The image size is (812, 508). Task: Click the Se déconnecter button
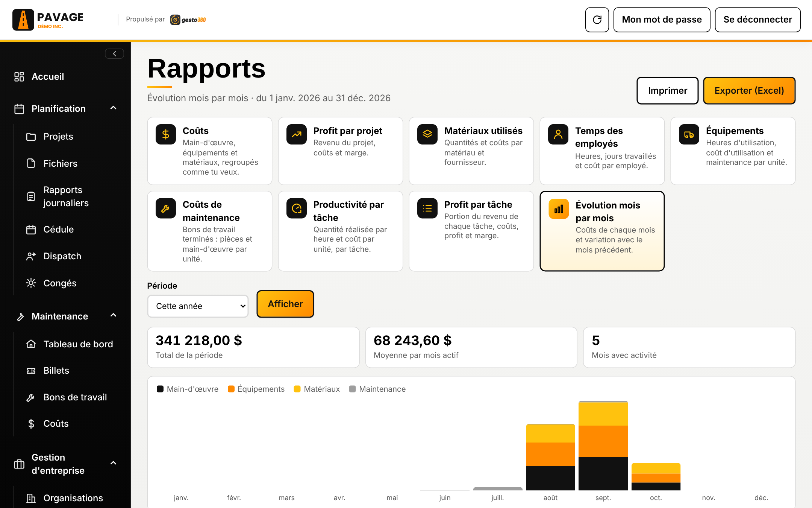coord(757,20)
